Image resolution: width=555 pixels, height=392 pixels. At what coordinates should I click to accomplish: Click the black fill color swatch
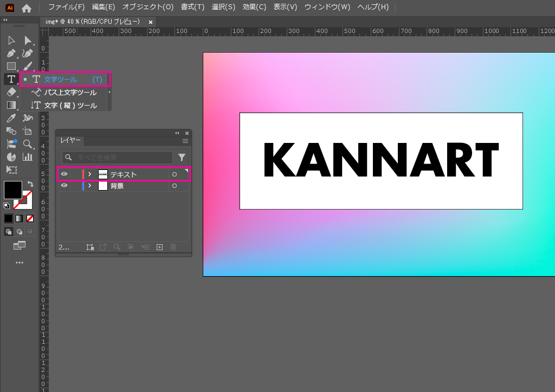(13, 190)
